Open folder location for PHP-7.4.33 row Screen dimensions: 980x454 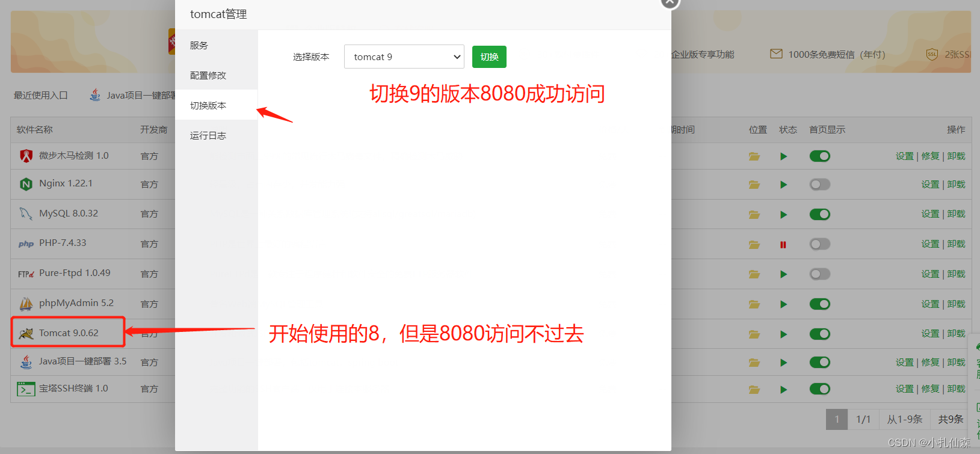754,245
